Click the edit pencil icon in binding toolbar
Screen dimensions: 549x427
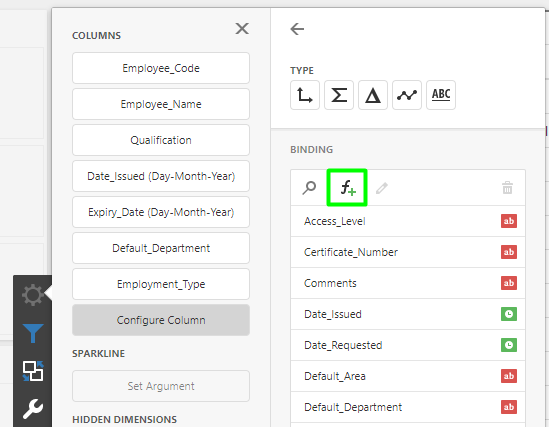(x=382, y=188)
